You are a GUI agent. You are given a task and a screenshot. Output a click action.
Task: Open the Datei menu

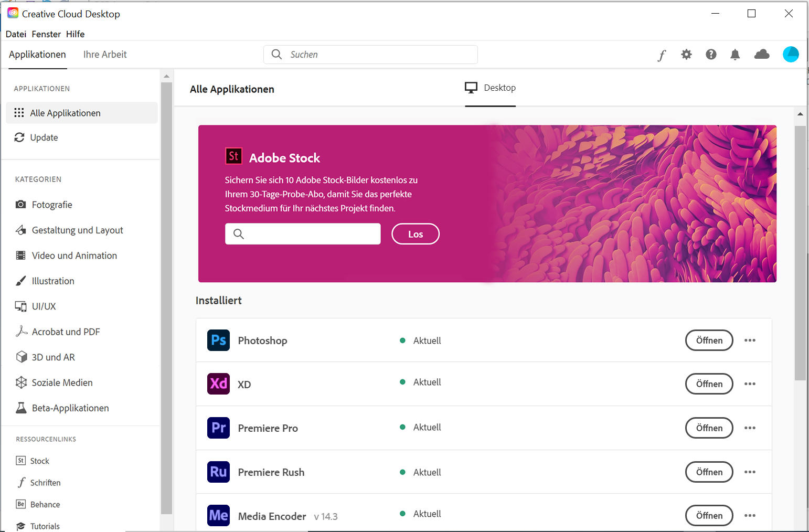tap(16, 34)
